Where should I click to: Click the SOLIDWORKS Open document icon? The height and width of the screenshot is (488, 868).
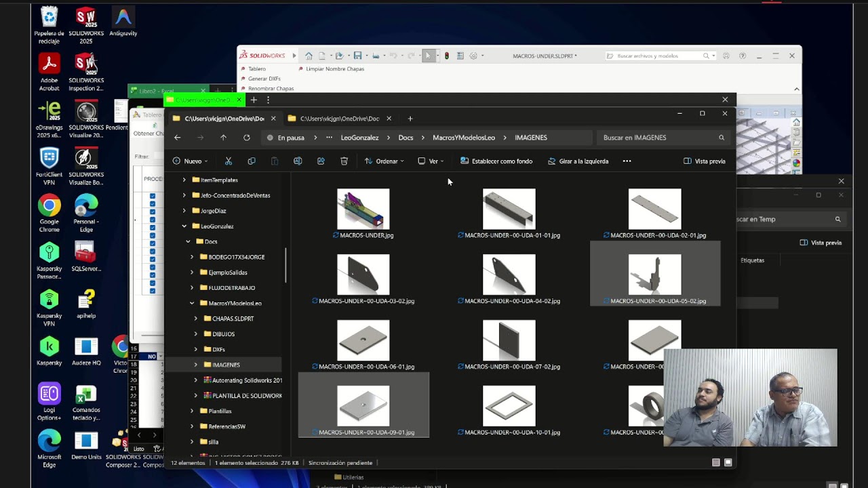pos(339,56)
